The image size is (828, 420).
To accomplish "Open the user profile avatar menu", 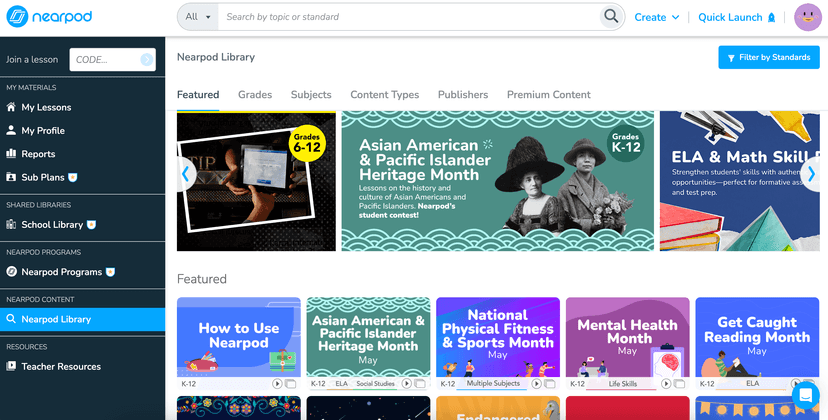I will 807,17.
